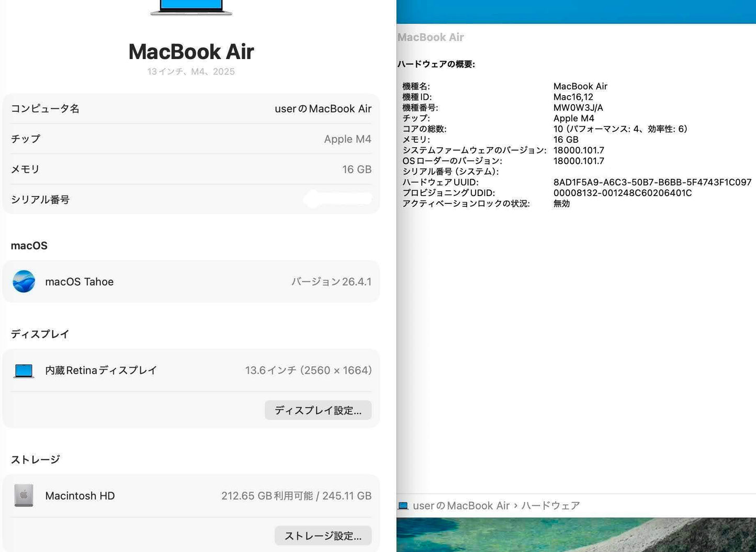756x552 pixels.
Task: Click バージョン26.4.1 version text
Action: 331,282
